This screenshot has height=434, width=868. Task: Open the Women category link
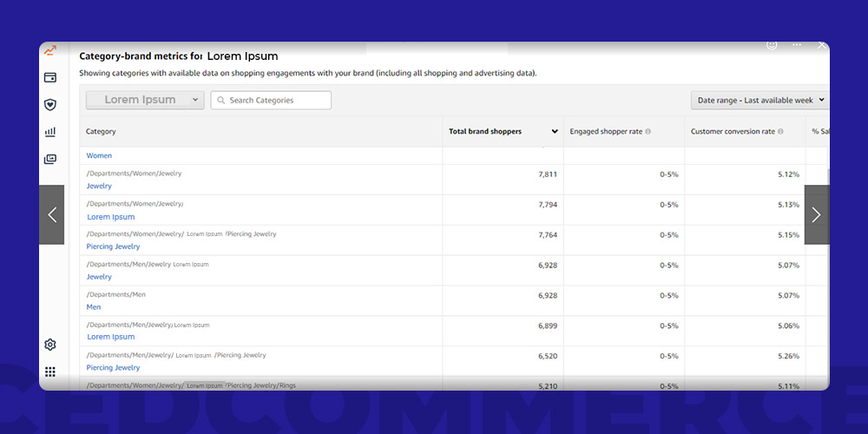99,155
